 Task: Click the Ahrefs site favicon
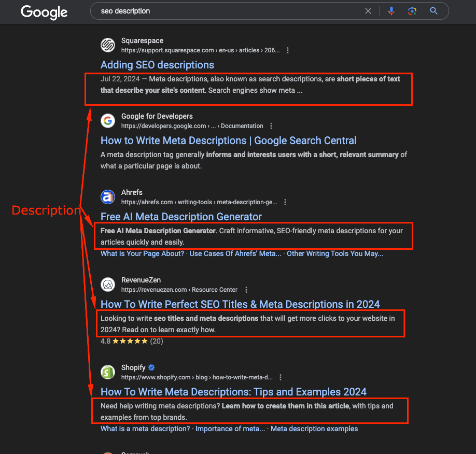tap(107, 197)
